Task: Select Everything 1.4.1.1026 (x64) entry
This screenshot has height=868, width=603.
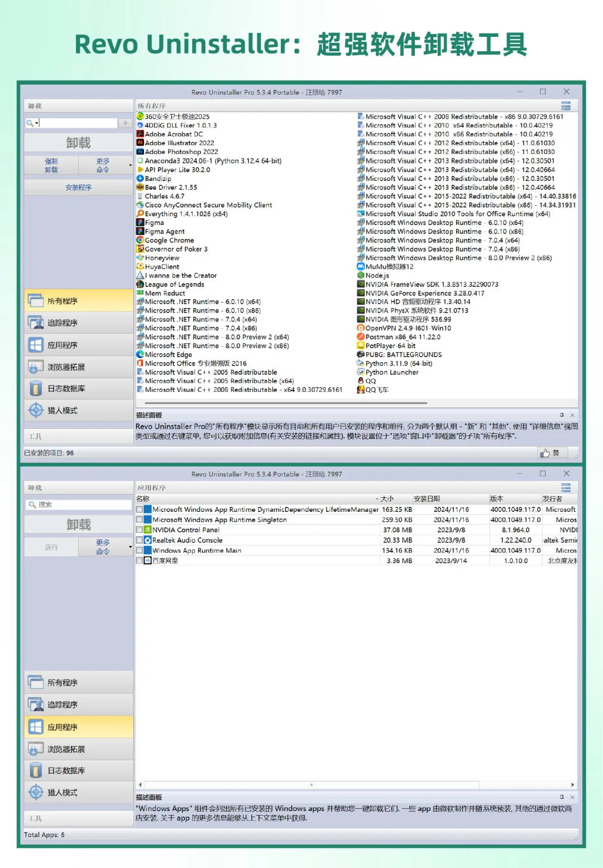Action: tap(182, 214)
